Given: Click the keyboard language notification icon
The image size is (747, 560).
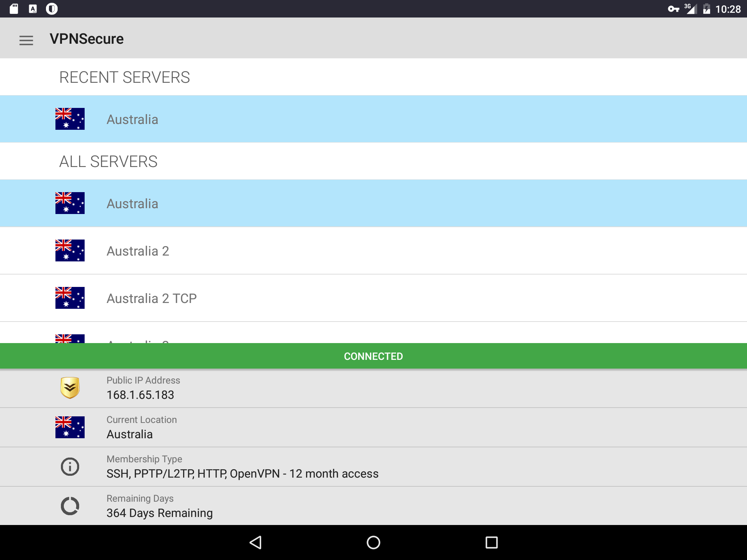Looking at the screenshot, I should click(x=33, y=9).
